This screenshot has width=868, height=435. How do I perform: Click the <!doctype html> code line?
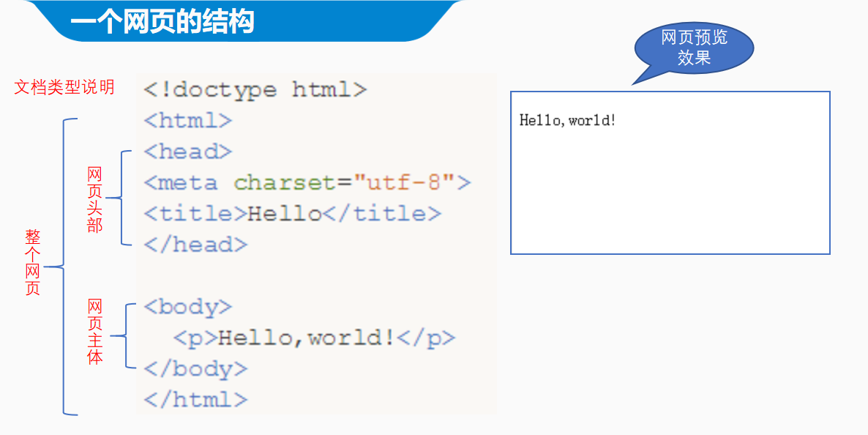pos(255,90)
